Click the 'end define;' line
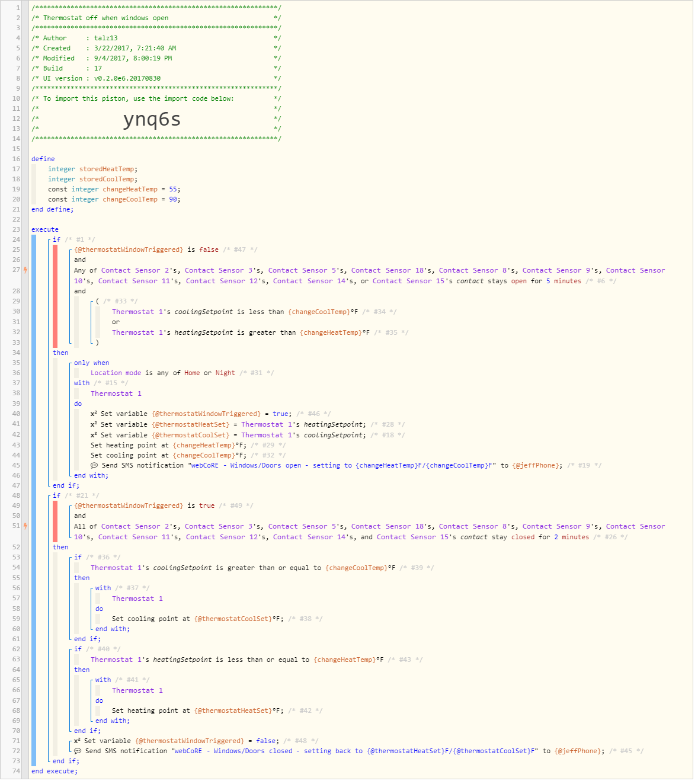This screenshot has width=698, height=784. 53,209
